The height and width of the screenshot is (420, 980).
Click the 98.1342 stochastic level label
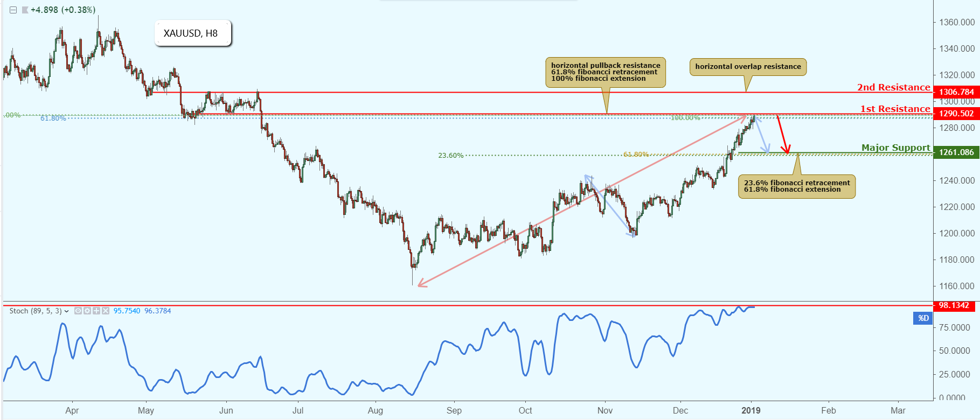pyautogui.click(x=954, y=305)
